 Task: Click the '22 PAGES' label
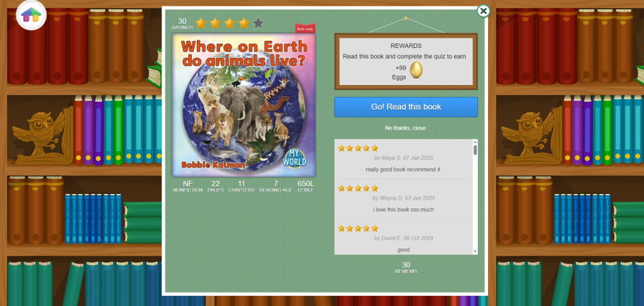[x=215, y=186]
